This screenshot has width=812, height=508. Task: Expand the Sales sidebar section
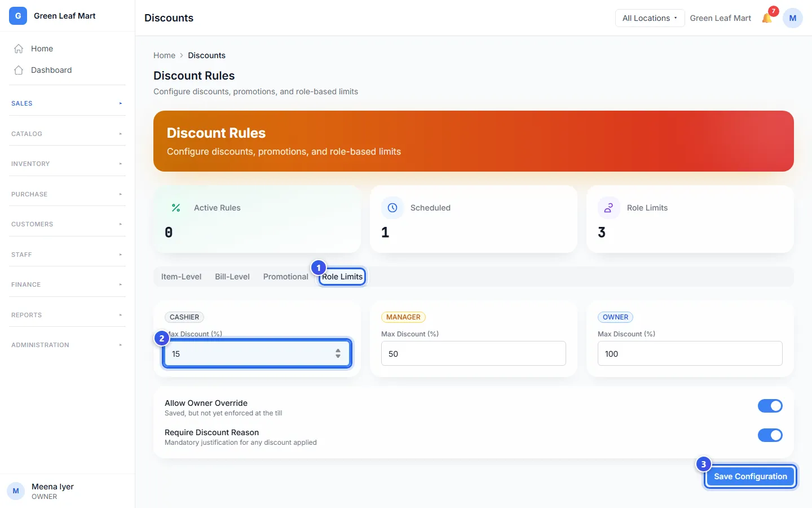click(x=67, y=103)
